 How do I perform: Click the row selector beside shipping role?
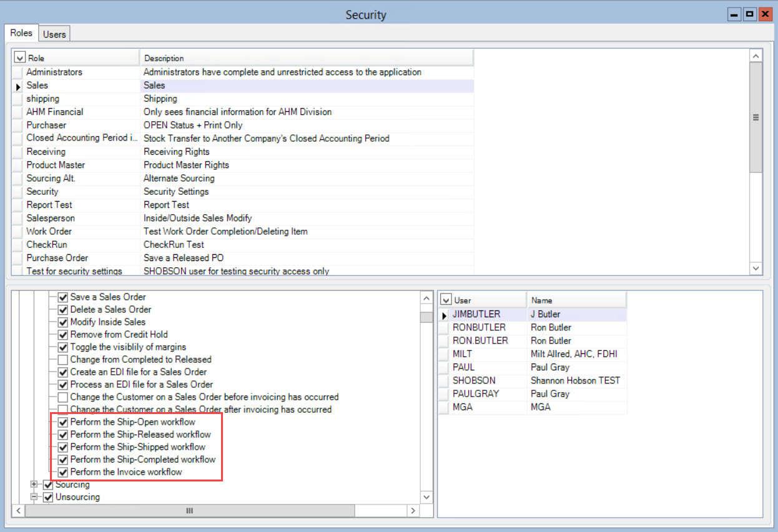(18, 99)
